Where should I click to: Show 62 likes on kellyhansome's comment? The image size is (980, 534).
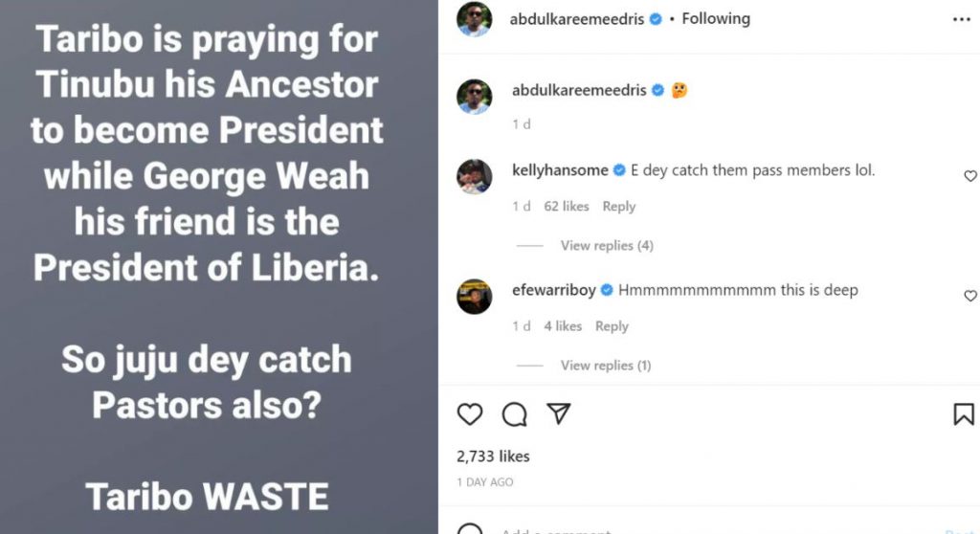coord(567,207)
